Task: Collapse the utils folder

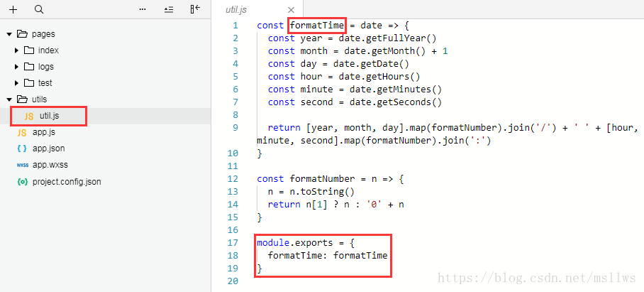Action: (x=9, y=99)
